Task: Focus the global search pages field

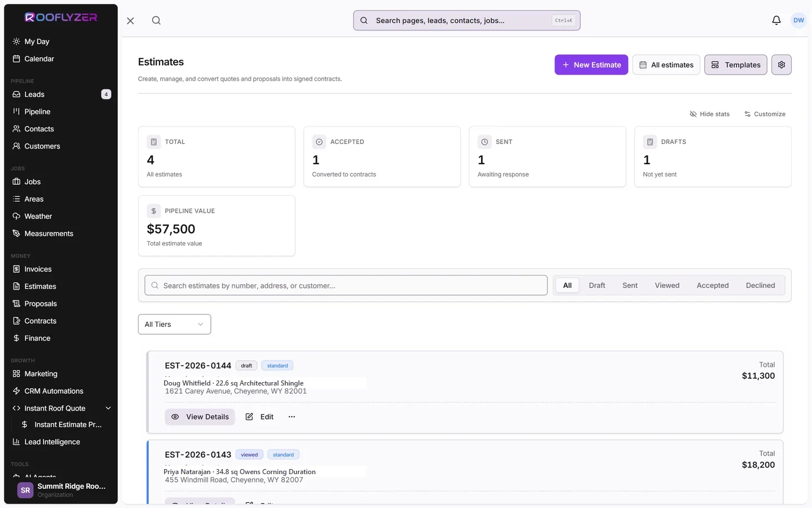Action: [x=466, y=20]
